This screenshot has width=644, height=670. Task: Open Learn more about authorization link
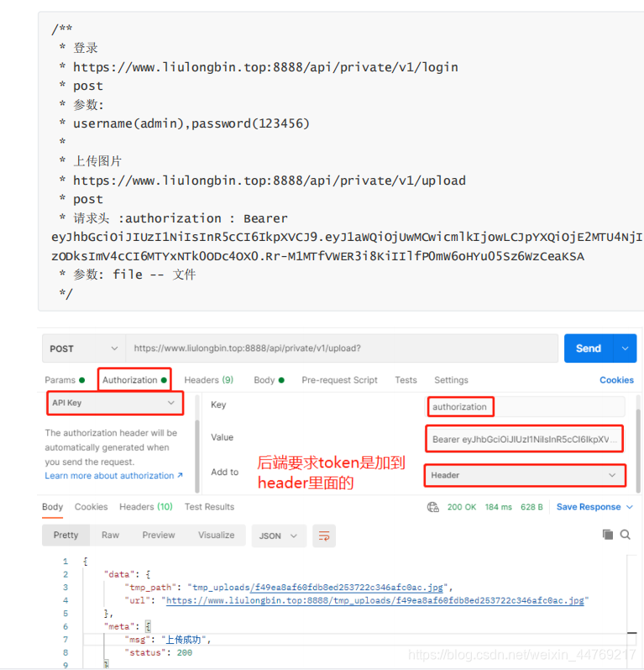tap(113, 475)
